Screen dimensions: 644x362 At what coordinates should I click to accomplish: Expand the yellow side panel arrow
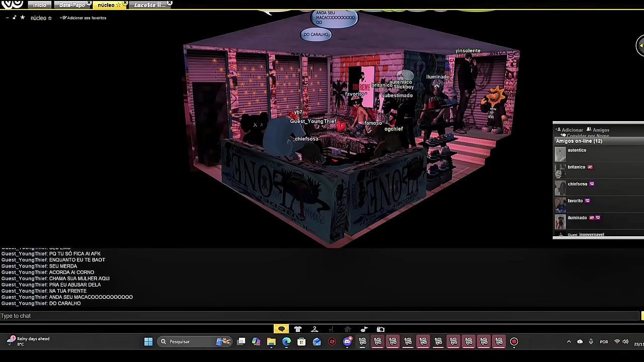640,46
